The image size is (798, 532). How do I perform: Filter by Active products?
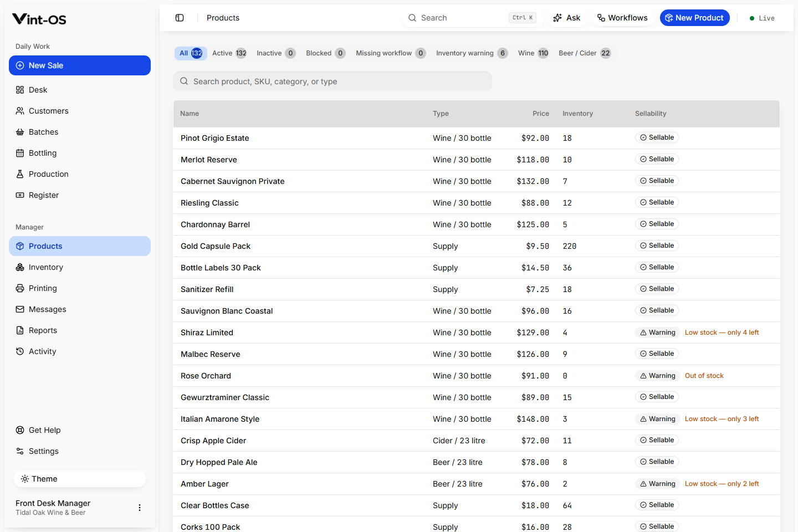tap(229, 53)
